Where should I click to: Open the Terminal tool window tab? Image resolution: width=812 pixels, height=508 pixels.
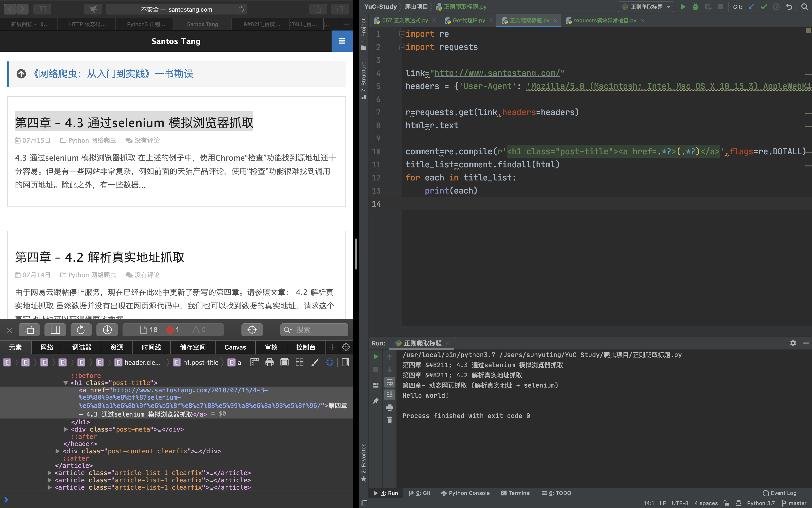point(516,493)
